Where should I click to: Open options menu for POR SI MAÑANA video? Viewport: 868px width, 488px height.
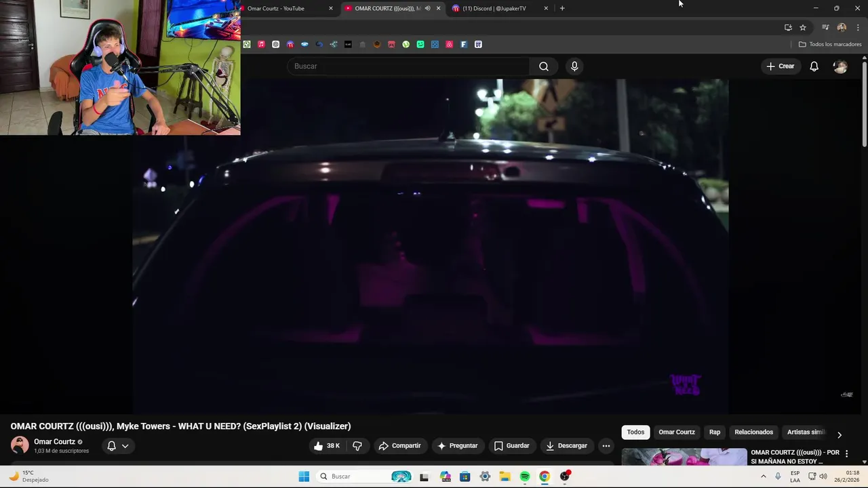tap(846, 453)
